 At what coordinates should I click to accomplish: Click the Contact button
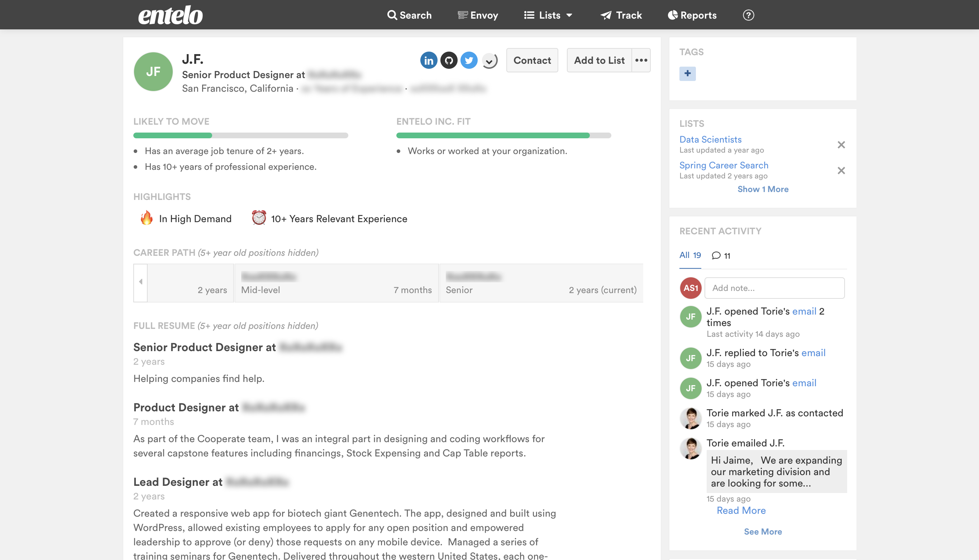(x=532, y=61)
